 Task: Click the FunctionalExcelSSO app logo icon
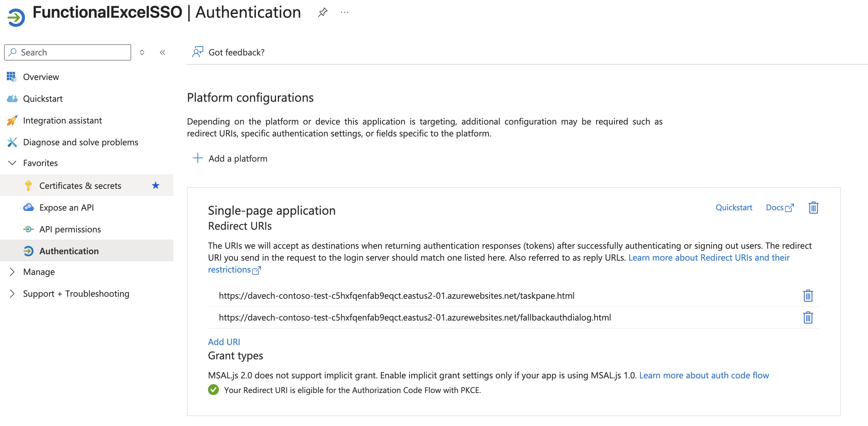16,17
